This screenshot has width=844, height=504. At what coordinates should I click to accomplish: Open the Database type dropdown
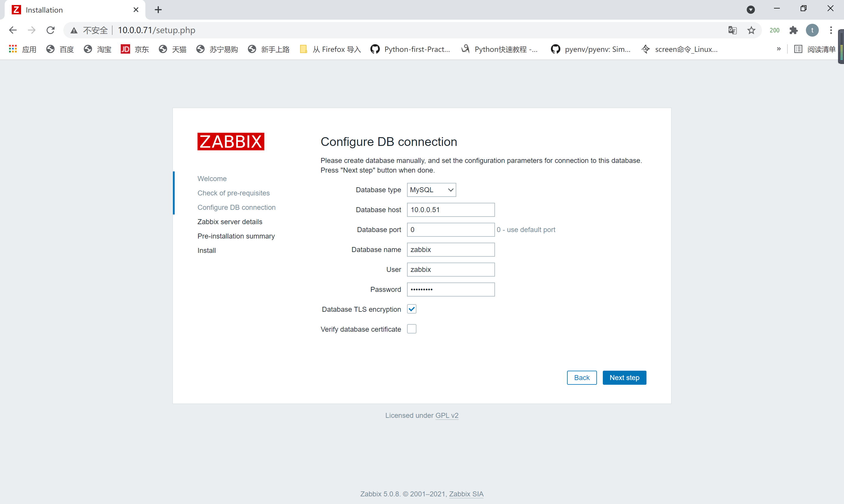pos(431,190)
